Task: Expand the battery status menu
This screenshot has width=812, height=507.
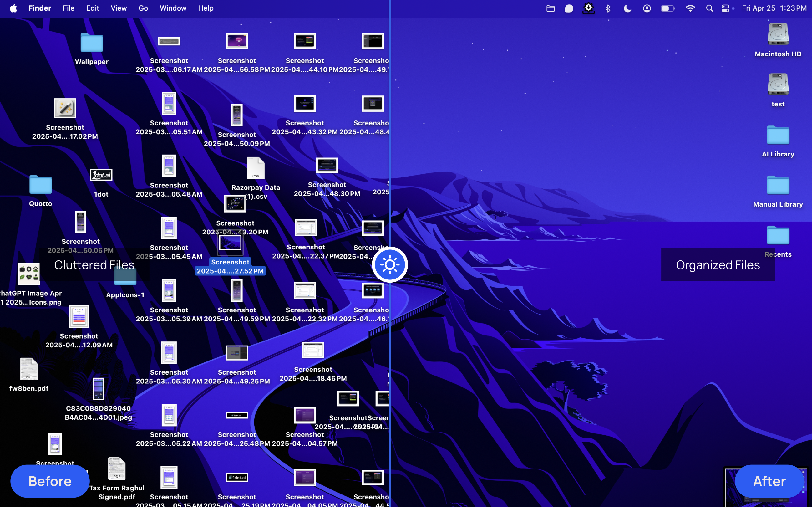Action: click(667, 8)
